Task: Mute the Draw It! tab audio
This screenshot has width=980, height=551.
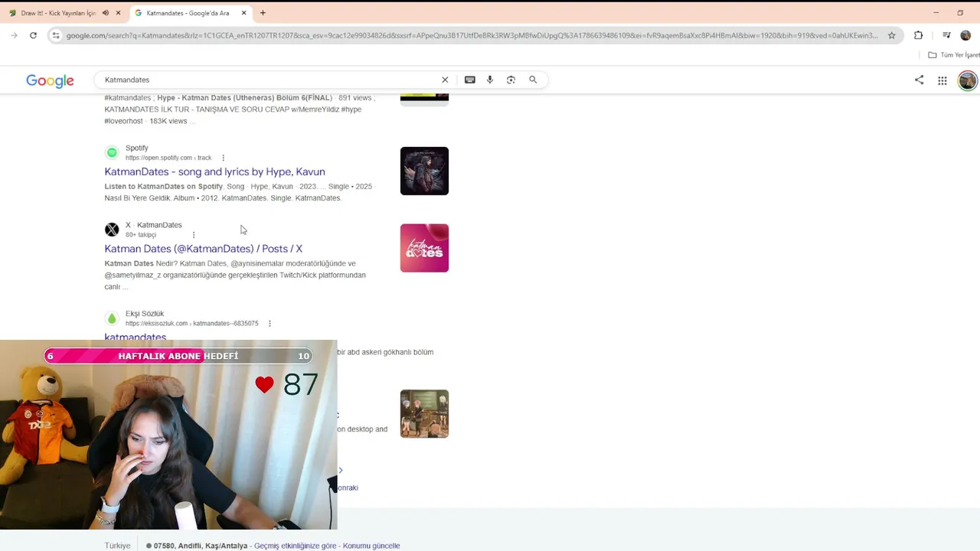Action: pyautogui.click(x=106, y=13)
